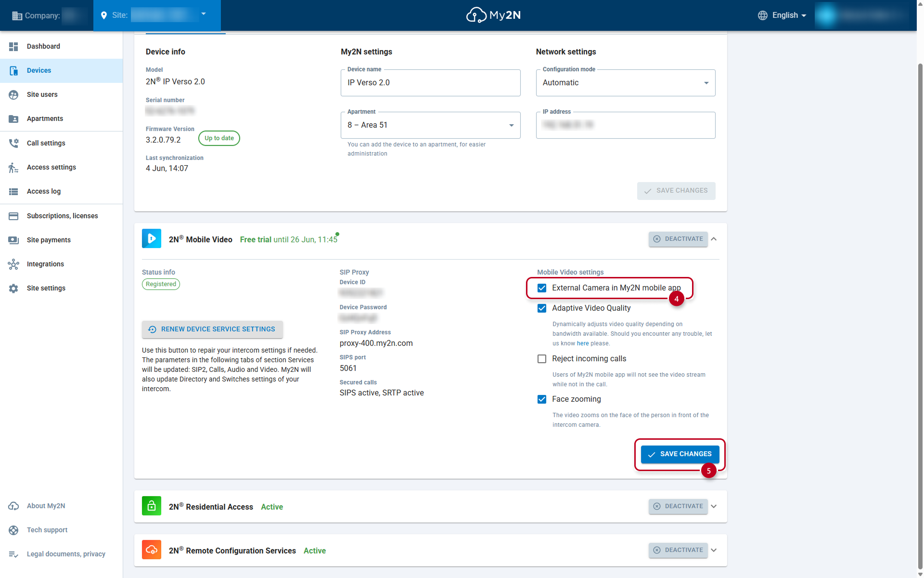Click the My2N cloud logo

click(x=493, y=15)
